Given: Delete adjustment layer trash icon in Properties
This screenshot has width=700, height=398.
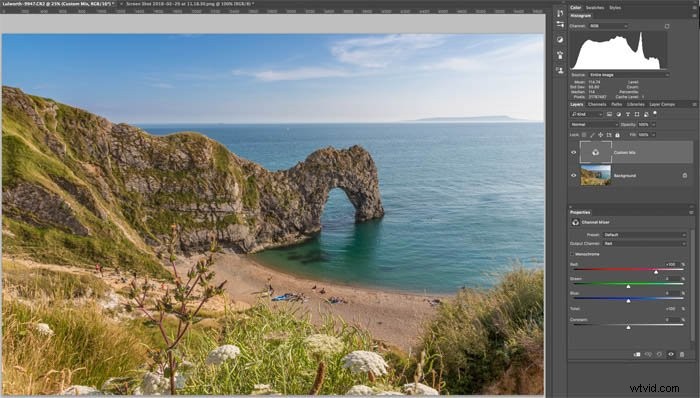Looking at the screenshot, I should click(x=682, y=354).
